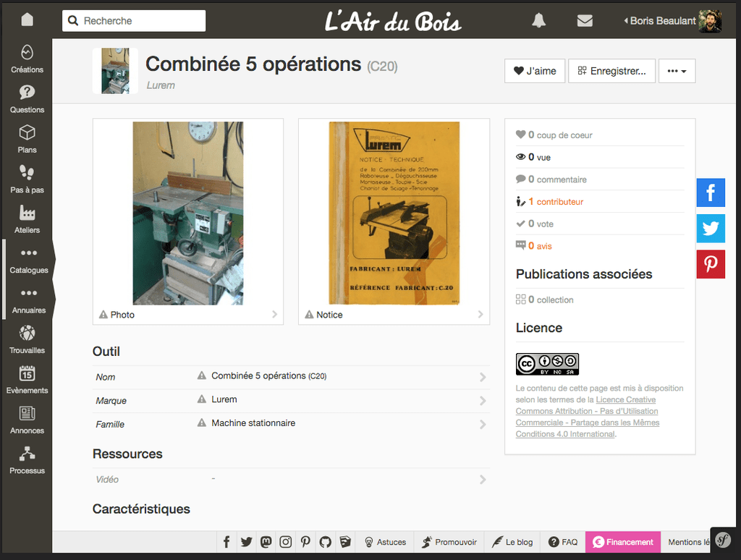Expand the Vidéo row chevron
The height and width of the screenshot is (560, 741).
[483, 480]
